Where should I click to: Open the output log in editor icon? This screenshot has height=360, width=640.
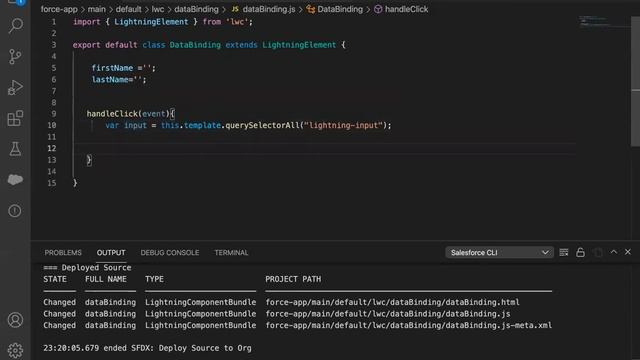click(598, 253)
